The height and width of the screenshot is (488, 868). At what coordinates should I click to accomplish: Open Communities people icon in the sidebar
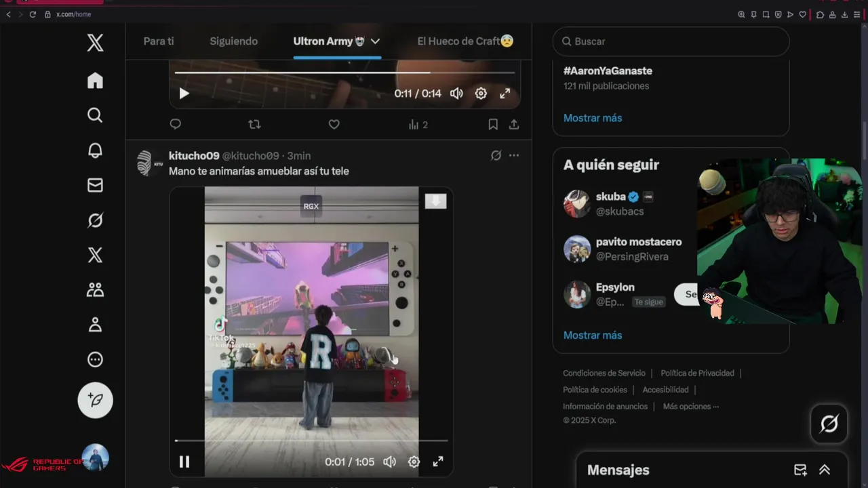pos(95,290)
